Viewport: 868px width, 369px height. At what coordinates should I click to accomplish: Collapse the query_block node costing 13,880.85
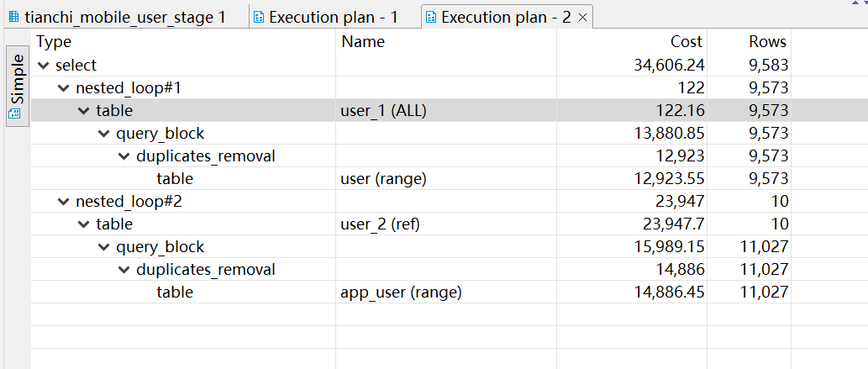[104, 134]
